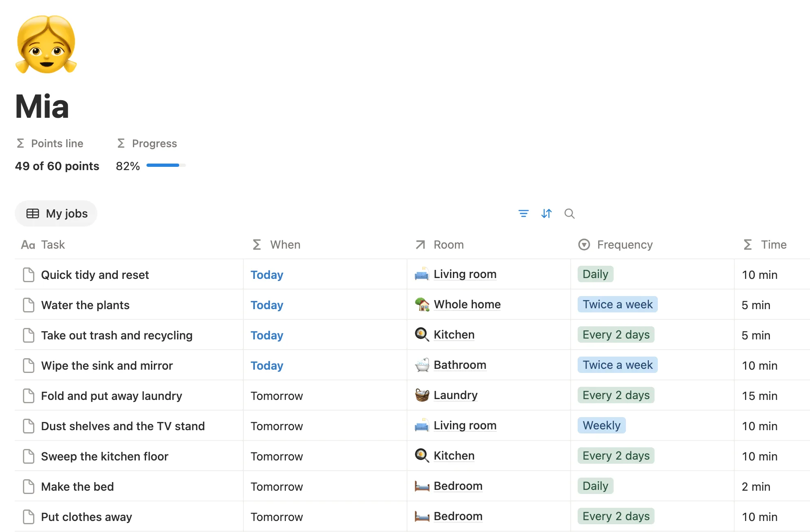Open the filter icon in the toolbar
Image resolution: width=810 pixels, height=532 pixels.
(x=523, y=213)
